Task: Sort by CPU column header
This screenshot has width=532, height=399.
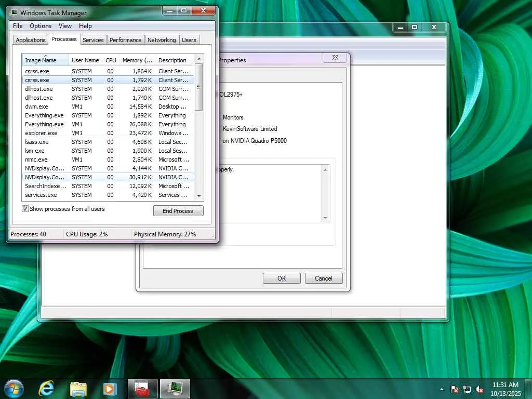Action: [x=111, y=60]
